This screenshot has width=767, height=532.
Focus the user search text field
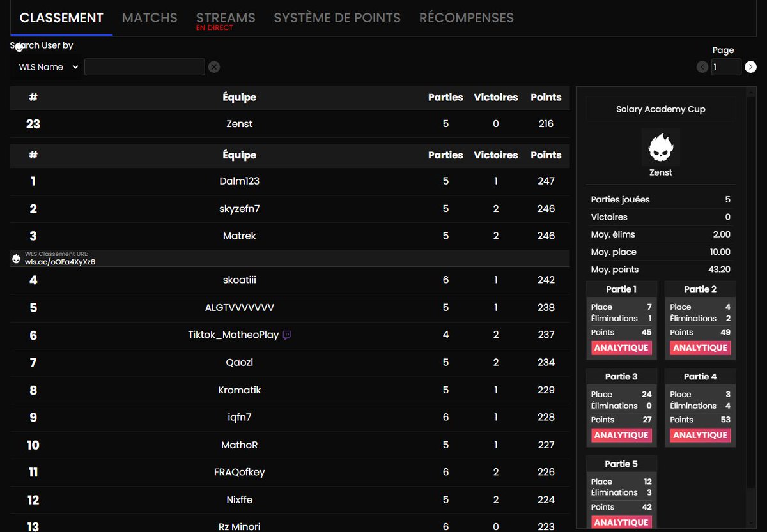tap(144, 67)
